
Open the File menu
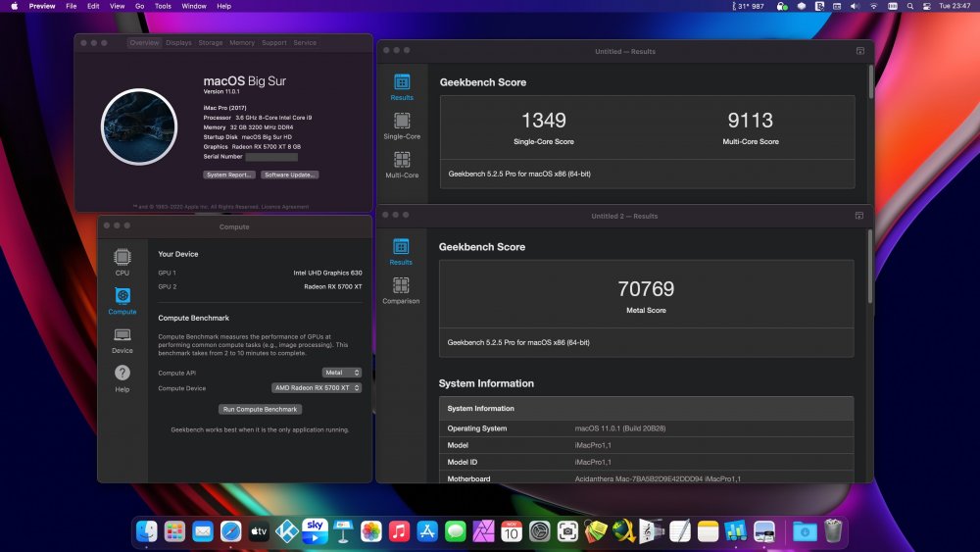click(72, 6)
